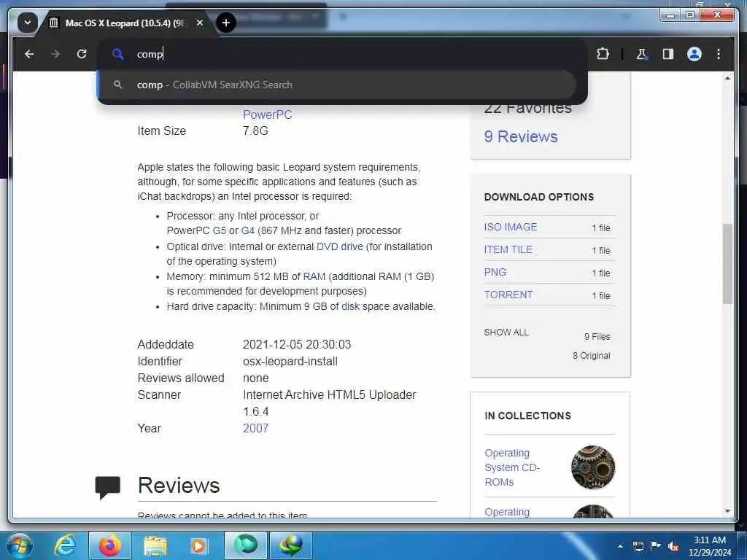Open the tab search dropdown chevron

coord(28,23)
